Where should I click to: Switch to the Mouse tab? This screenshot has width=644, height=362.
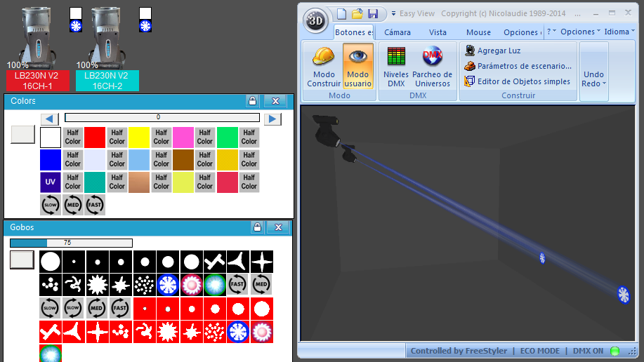coord(478,32)
